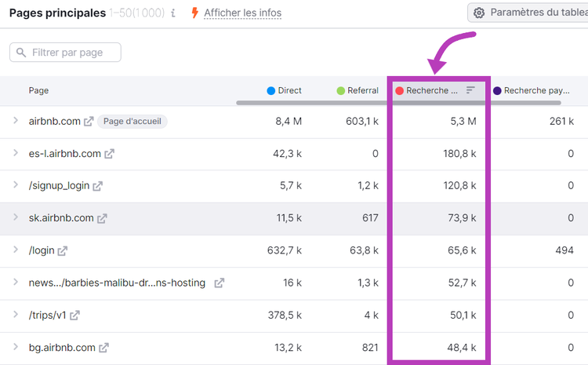Select the 50,1 k value
Image resolution: width=588 pixels, height=365 pixels.
(x=463, y=315)
